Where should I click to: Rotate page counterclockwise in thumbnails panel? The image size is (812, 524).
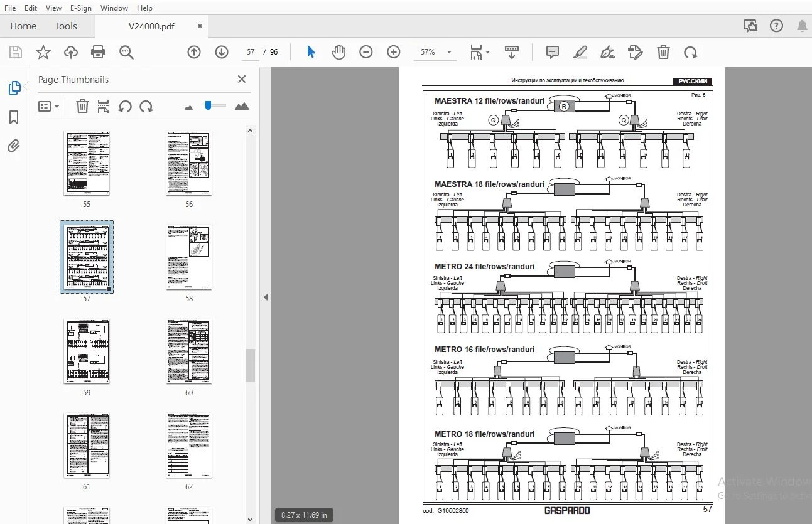pos(125,106)
